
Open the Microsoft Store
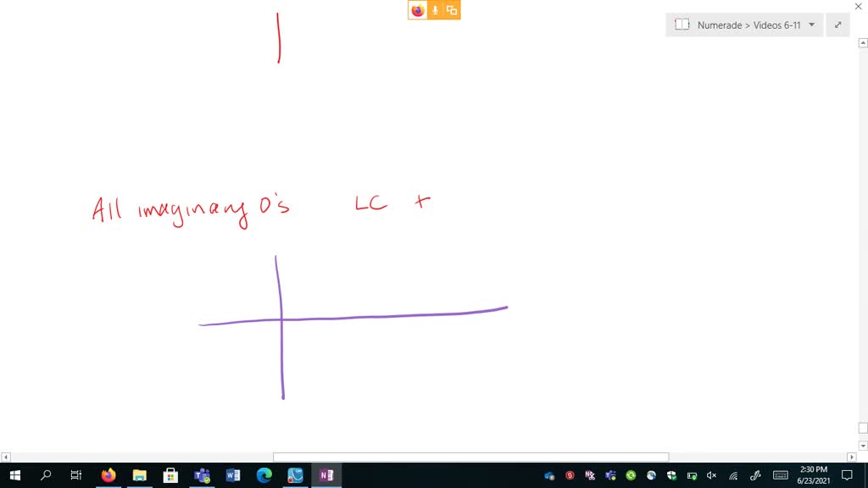coord(170,476)
